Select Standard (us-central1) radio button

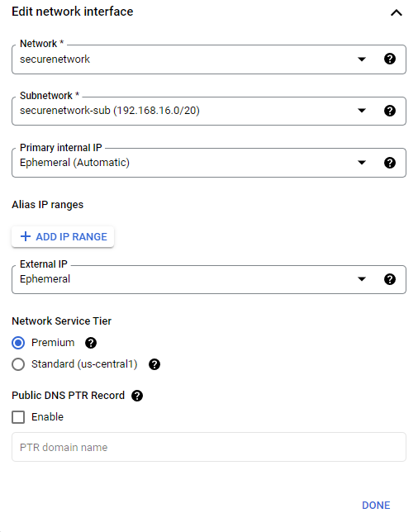click(x=18, y=364)
